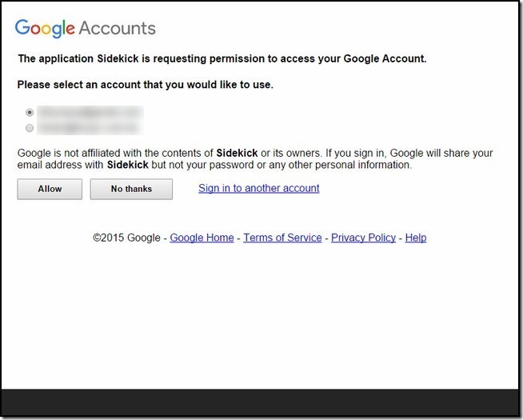The width and height of the screenshot is (523, 420).
Task: Click the 'Google is not affiliated' disclaimer text
Action: 255,158
